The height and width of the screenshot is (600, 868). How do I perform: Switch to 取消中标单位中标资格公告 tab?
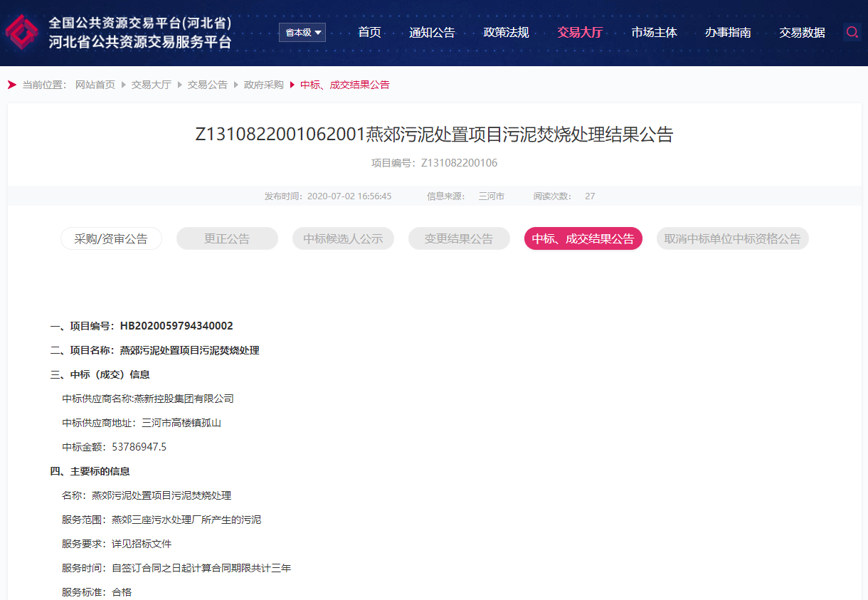733,238
